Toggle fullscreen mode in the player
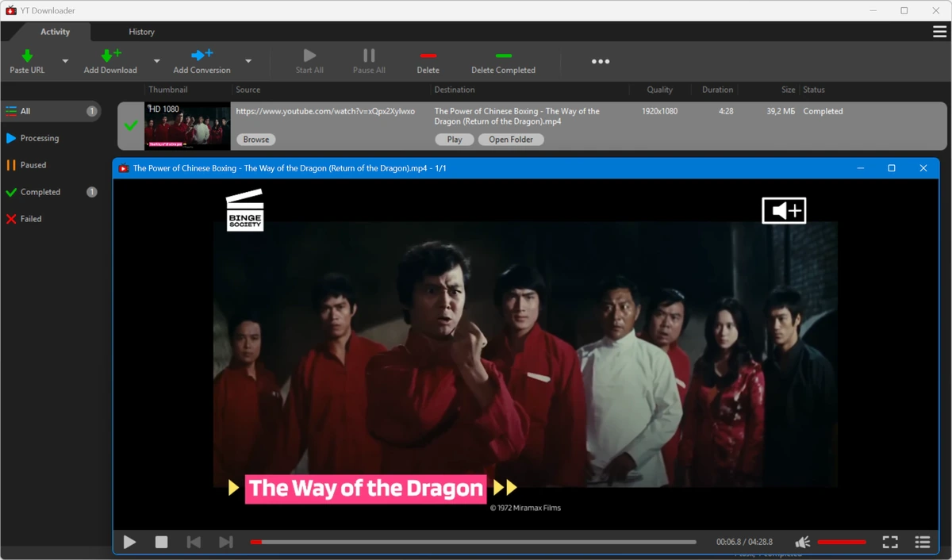Screen dimensions: 952x560 890,542
